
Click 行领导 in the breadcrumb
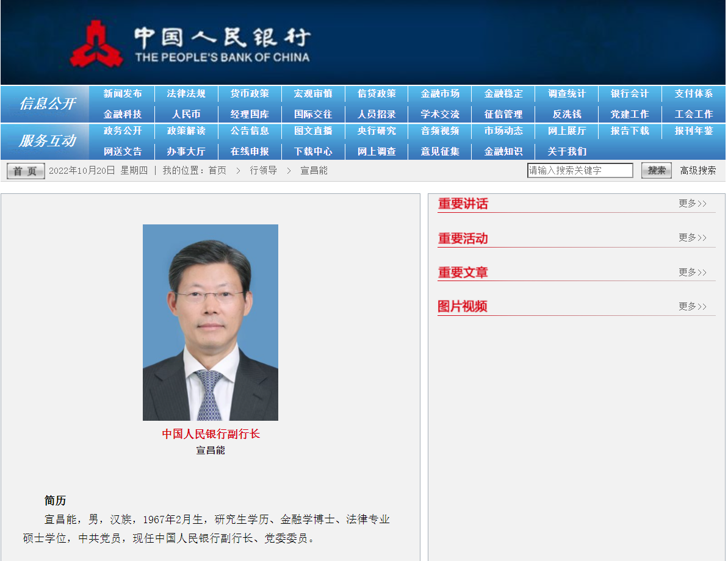(x=263, y=171)
